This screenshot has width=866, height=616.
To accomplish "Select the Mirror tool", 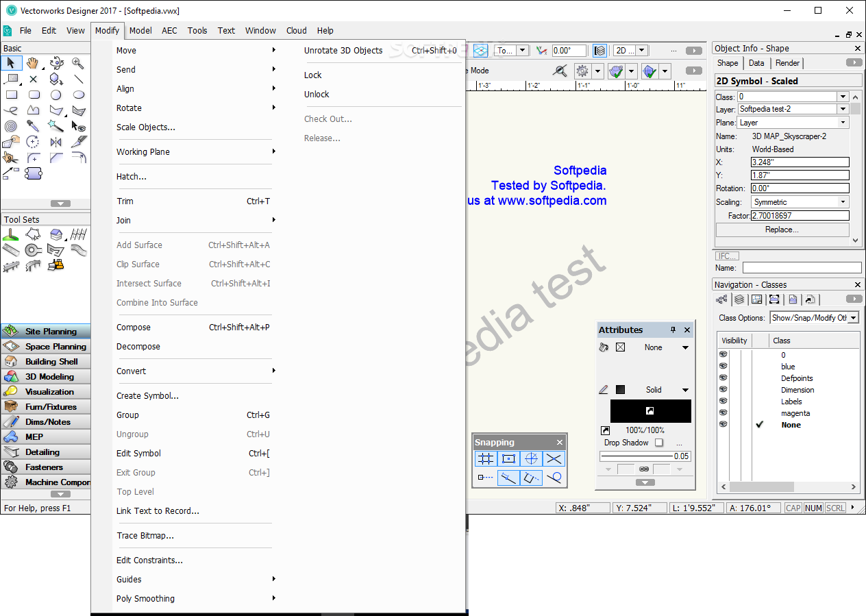I will pyautogui.click(x=56, y=142).
